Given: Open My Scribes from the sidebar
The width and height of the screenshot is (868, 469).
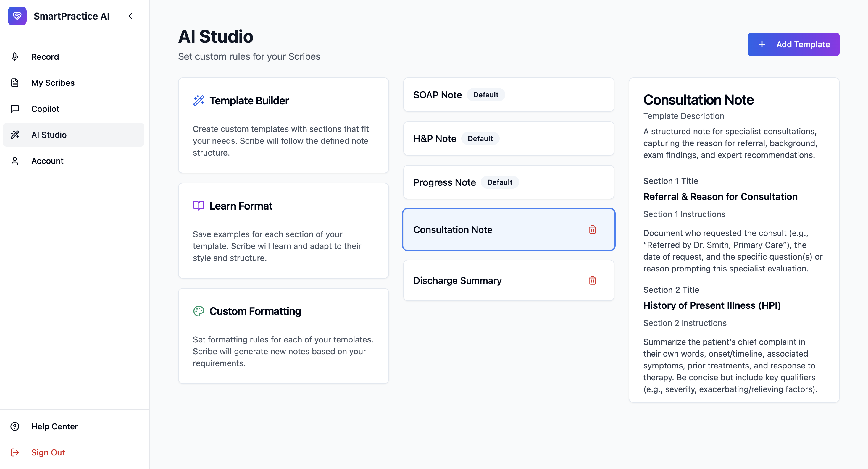Looking at the screenshot, I should click(53, 83).
